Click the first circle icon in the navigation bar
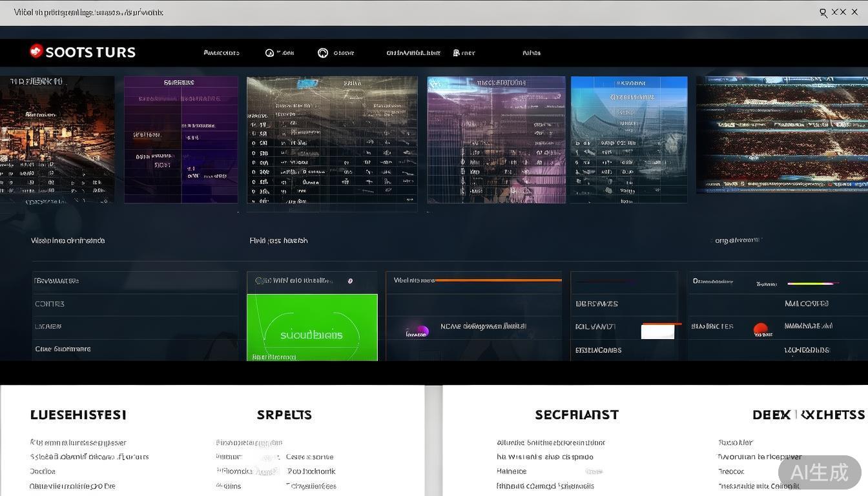 [269, 53]
